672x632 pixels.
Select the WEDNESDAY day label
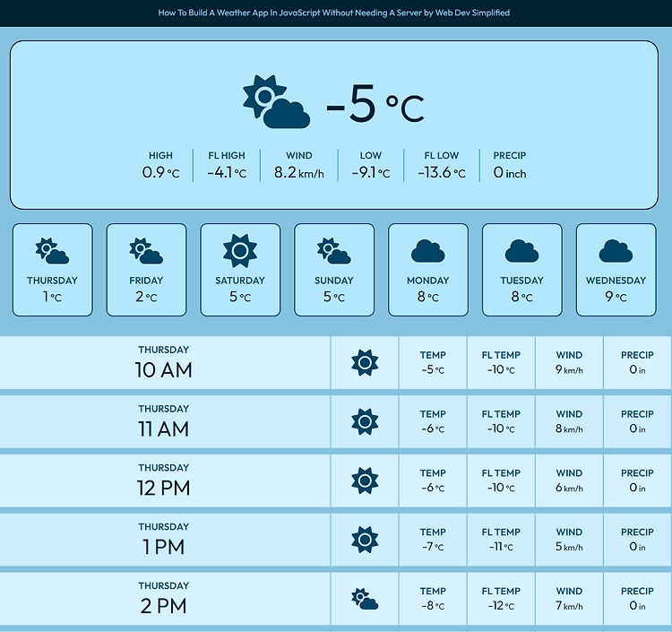[616, 281]
